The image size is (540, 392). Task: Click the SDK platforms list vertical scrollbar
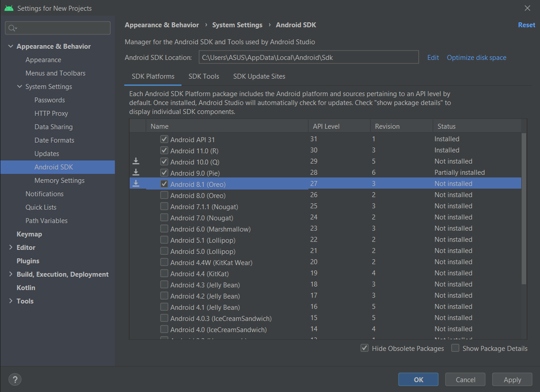(x=524, y=208)
